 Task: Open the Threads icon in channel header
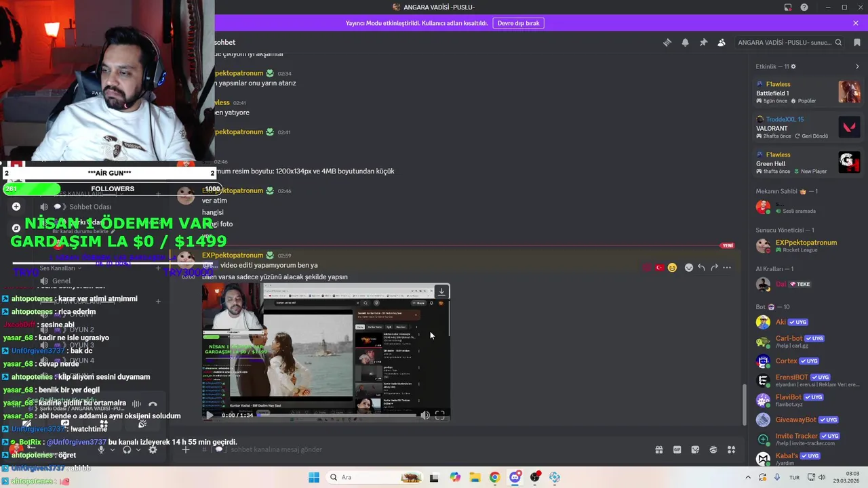(667, 42)
